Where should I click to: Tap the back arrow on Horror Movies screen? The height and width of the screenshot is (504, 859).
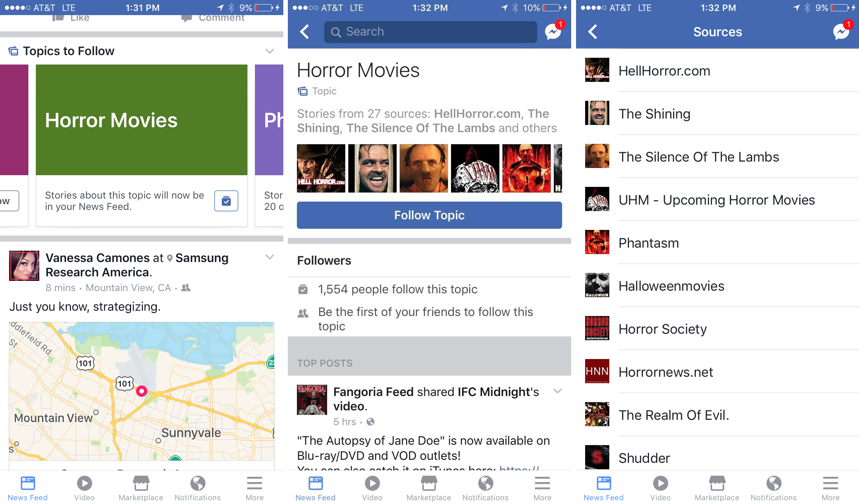point(305,32)
